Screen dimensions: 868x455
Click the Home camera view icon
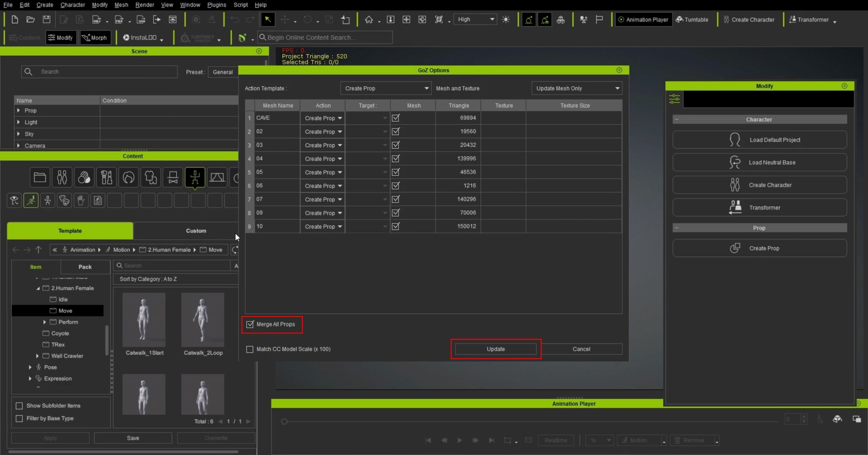(x=369, y=19)
